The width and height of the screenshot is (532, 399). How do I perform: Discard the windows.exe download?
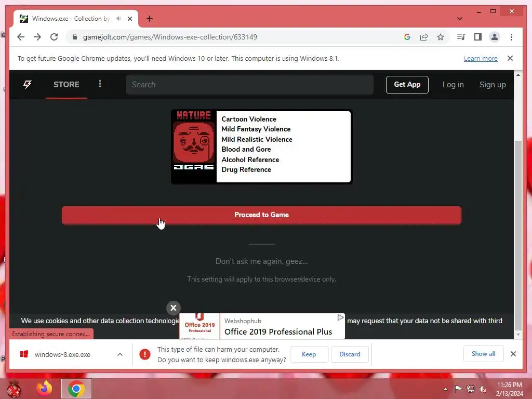pyautogui.click(x=350, y=354)
